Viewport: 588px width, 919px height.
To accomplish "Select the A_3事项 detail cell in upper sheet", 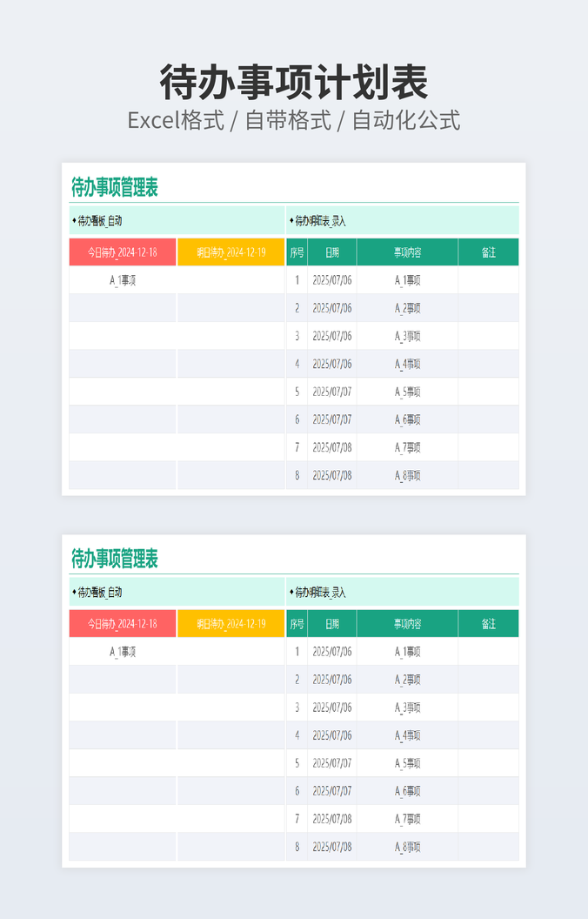I will 407,336.
